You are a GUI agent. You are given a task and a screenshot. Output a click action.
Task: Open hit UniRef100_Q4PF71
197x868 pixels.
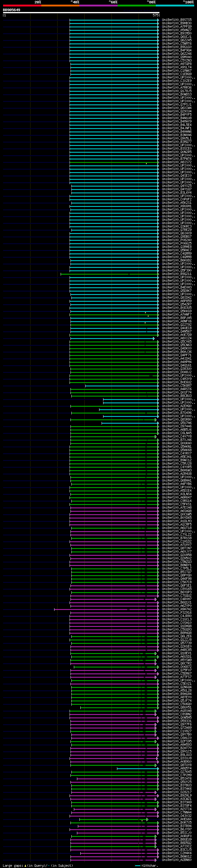(177, 355)
